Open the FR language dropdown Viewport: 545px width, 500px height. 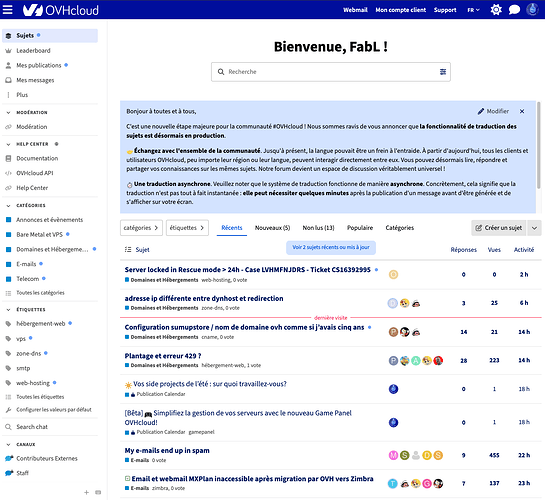click(473, 10)
